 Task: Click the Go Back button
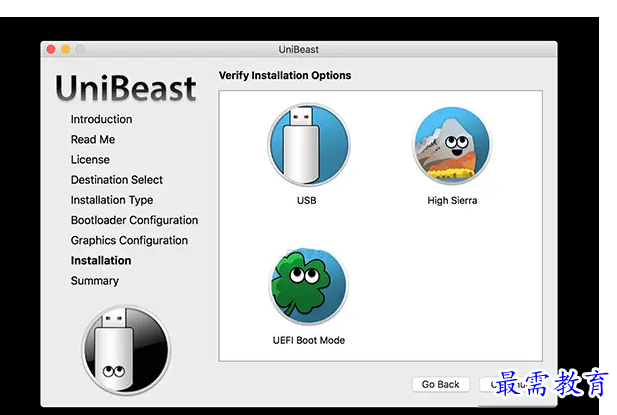pyautogui.click(x=441, y=384)
